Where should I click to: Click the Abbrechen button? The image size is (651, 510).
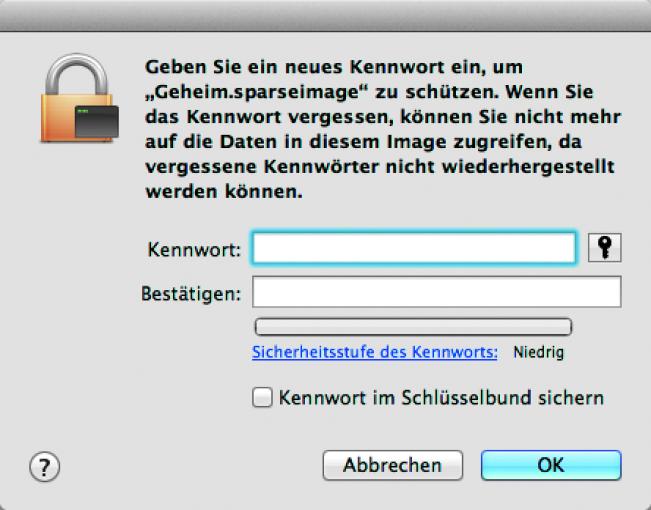(x=393, y=465)
